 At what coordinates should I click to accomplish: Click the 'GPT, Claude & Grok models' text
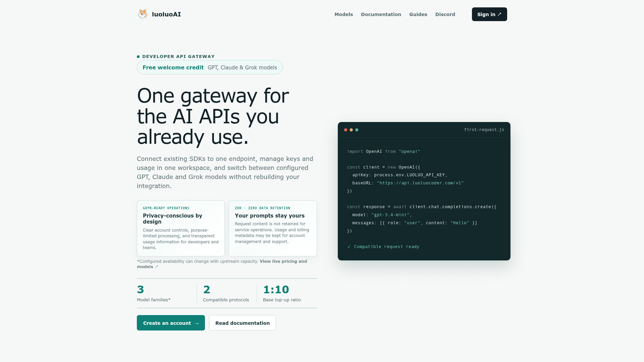point(242,67)
